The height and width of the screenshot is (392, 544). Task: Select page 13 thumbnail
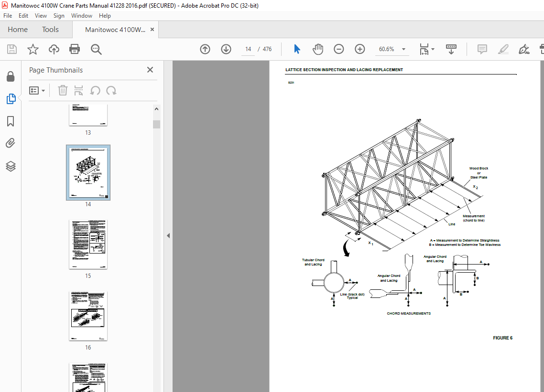(x=88, y=115)
